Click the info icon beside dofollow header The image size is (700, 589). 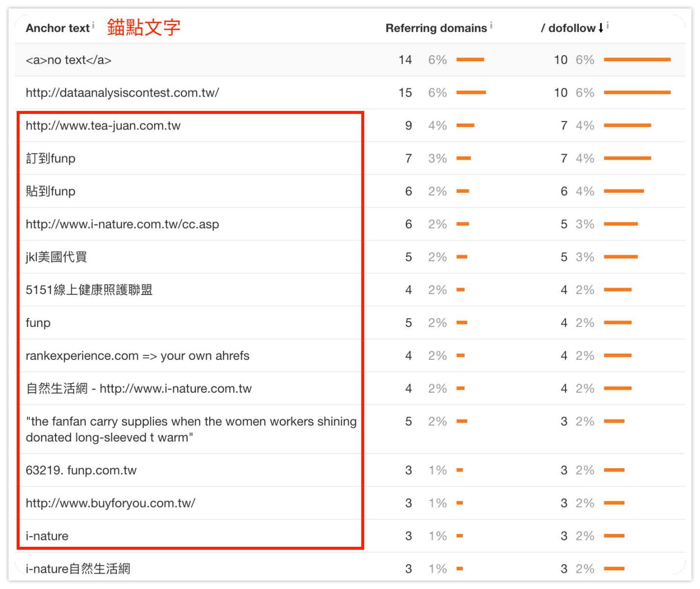click(x=608, y=25)
